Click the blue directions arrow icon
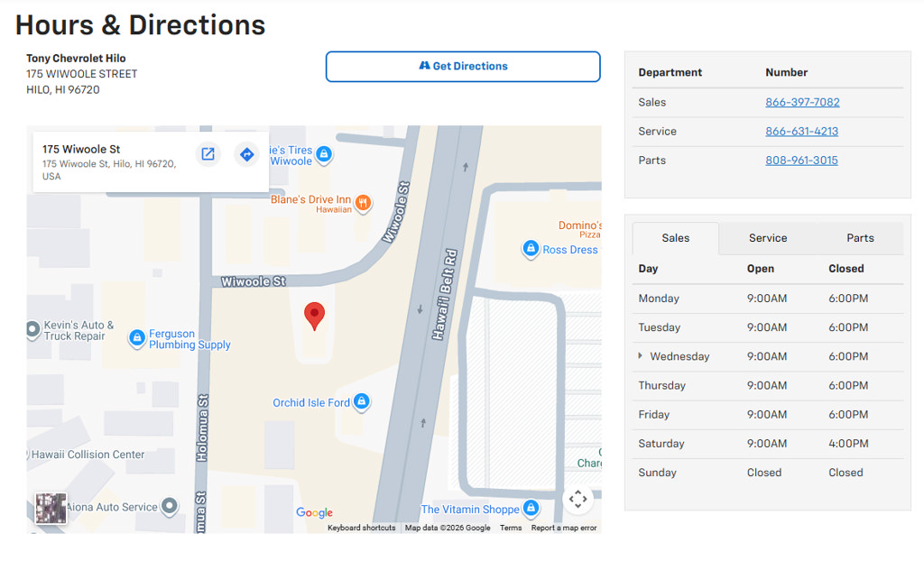This screenshot has height=561, width=924. (x=247, y=154)
